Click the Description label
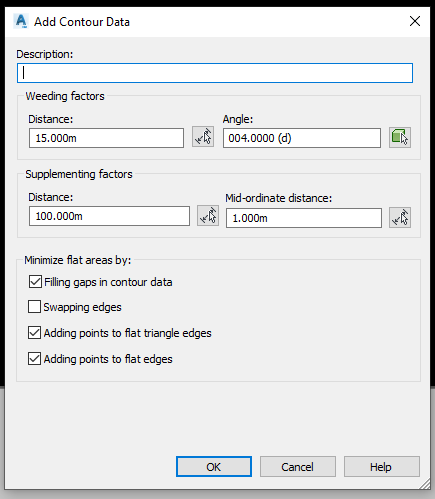The height and width of the screenshot is (499, 435). 45,54
